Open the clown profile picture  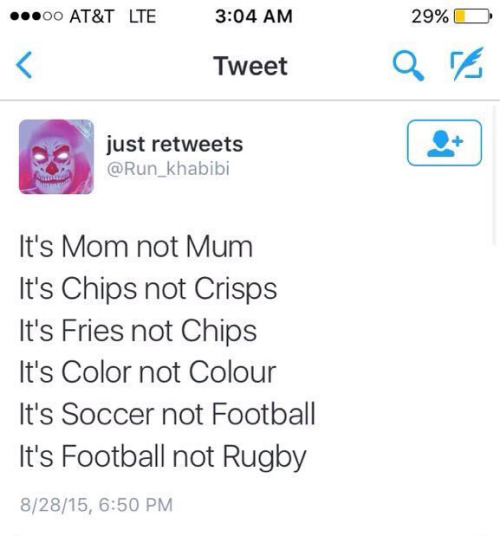coord(56,157)
